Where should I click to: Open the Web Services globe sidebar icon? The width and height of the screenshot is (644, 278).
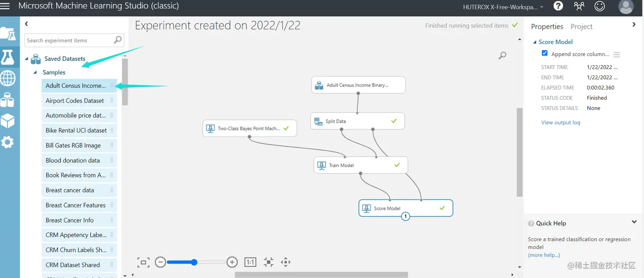pos(8,78)
